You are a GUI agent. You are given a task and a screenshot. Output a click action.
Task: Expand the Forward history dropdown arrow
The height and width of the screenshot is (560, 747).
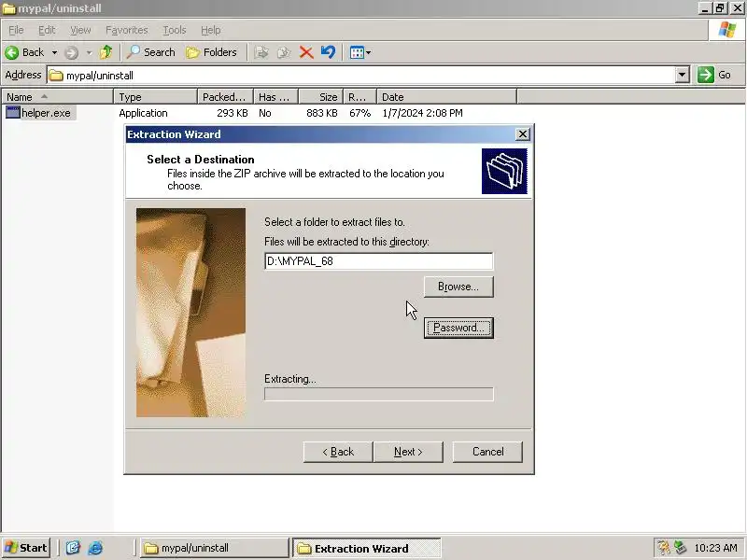(x=89, y=52)
